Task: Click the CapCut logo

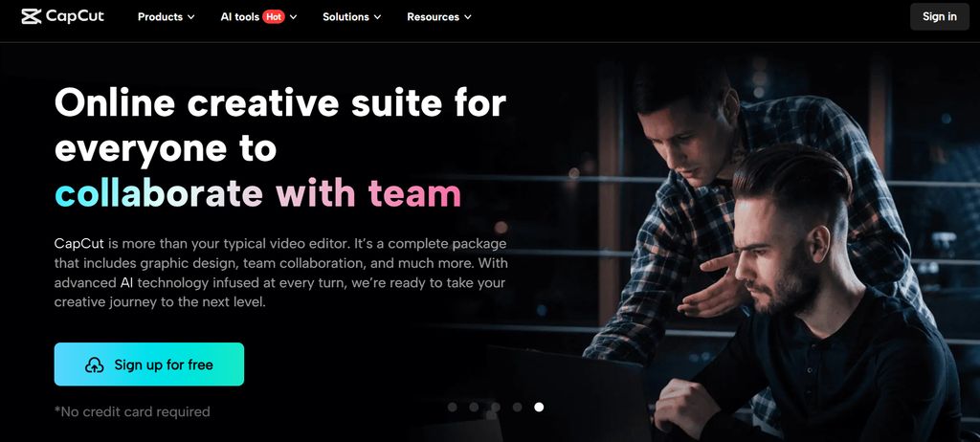Action: [x=62, y=17]
